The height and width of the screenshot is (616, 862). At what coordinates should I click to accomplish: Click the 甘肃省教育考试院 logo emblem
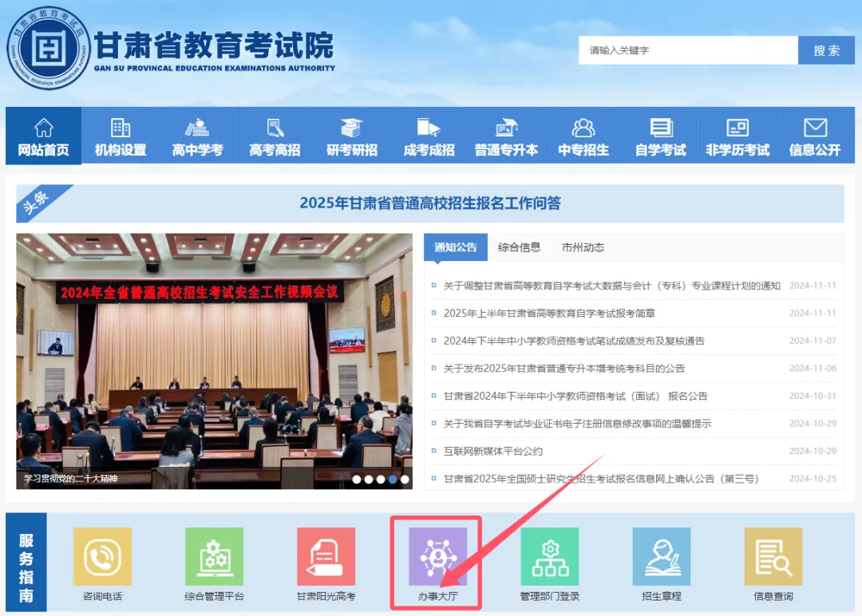pyautogui.click(x=47, y=49)
